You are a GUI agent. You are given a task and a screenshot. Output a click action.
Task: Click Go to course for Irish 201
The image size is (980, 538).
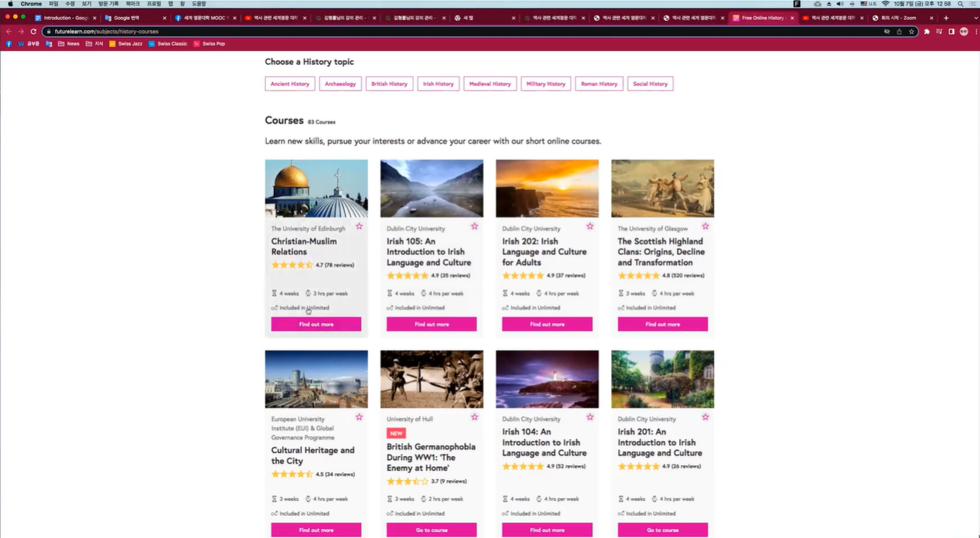coord(663,529)
